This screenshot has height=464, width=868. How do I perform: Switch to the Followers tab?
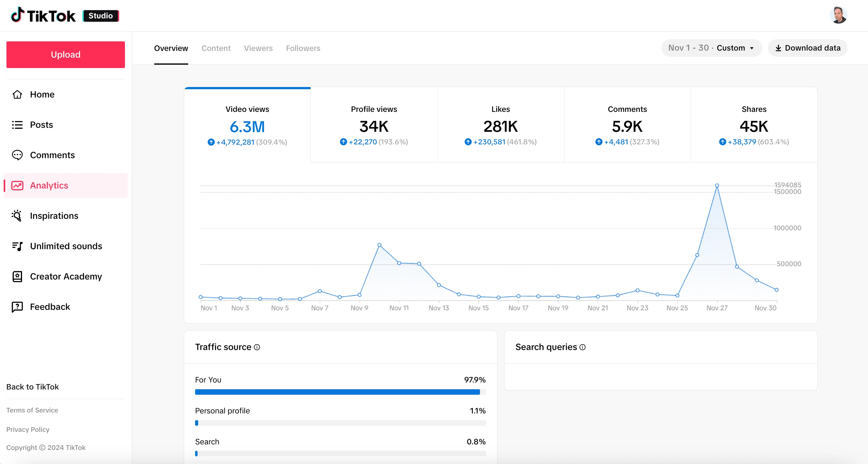pyautogui.click(x=303, y=48)
